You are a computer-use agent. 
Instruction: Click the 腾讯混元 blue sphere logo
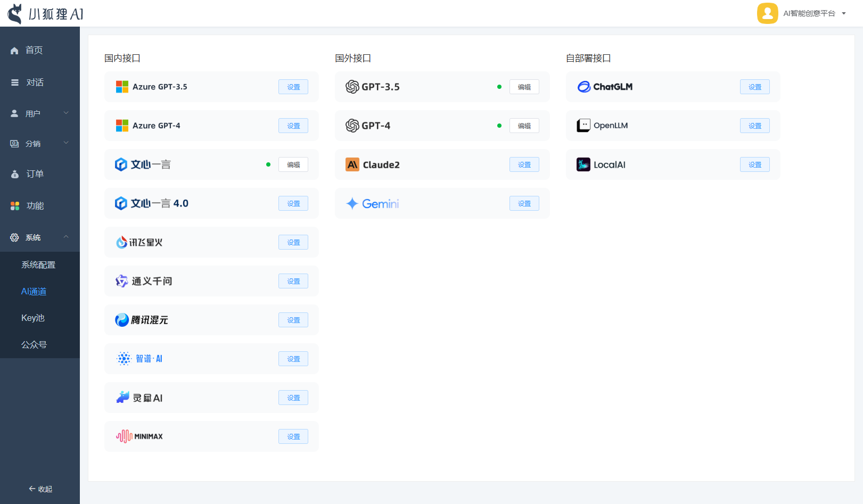[x=122, y=320]
